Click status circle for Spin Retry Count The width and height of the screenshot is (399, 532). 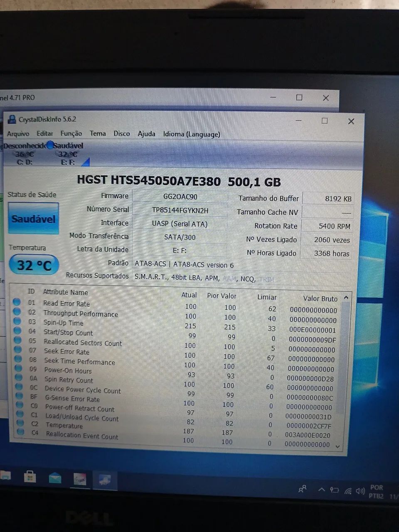tap(19, 377)
